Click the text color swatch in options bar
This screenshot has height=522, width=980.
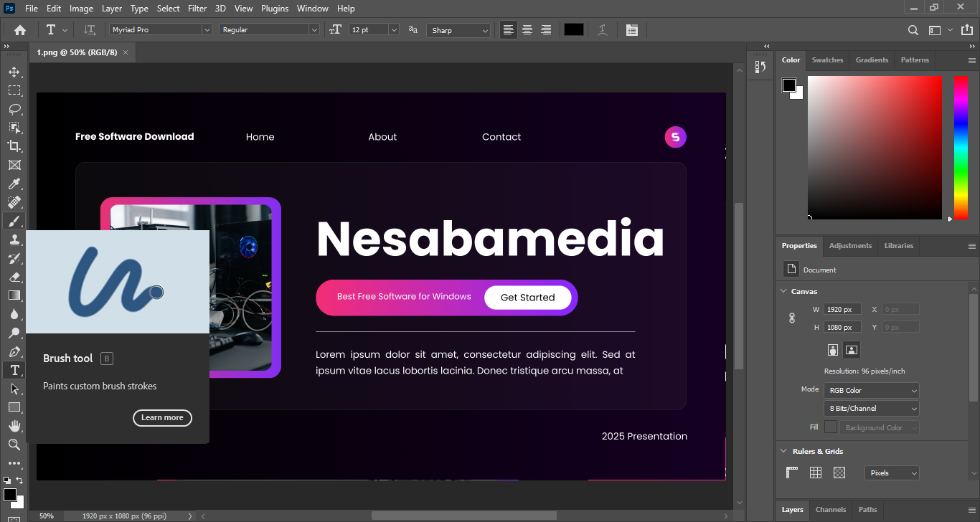[573, 30]
